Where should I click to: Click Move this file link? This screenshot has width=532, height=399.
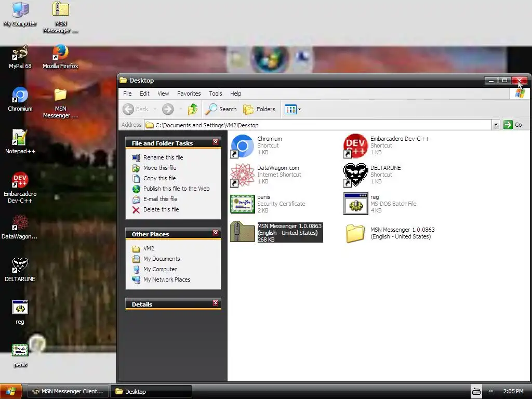point(160,168)
